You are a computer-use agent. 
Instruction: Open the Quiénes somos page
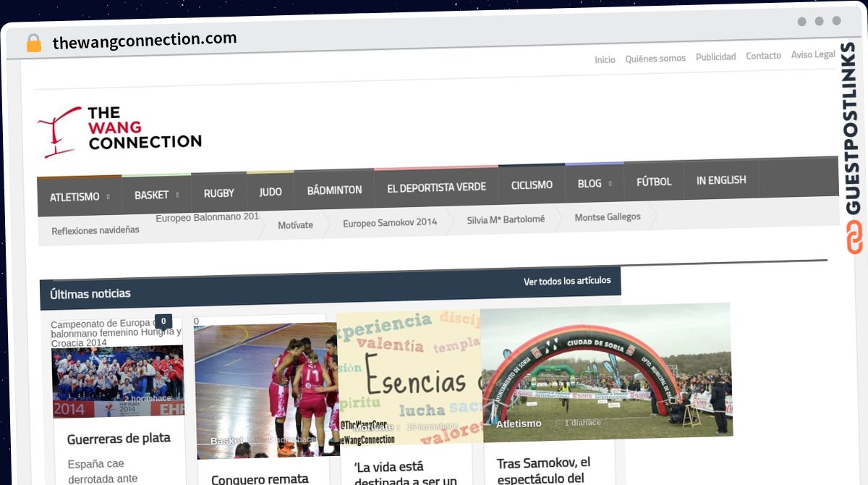[x=655, y=58]
